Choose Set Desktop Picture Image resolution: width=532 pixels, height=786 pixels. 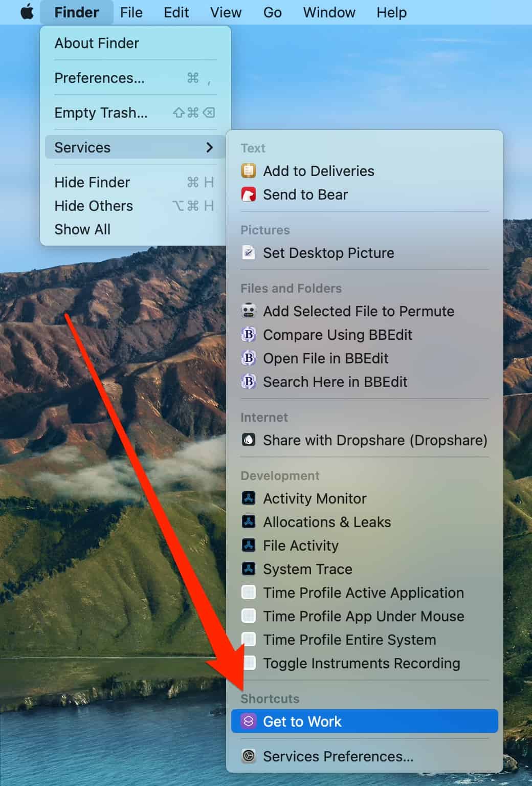point(364,253)
